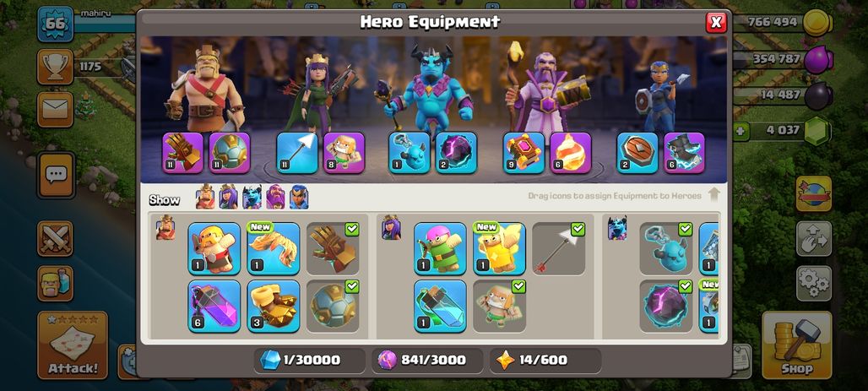This screenshot has height=391, width=868.
Task: Tap the equipped Giant Arrow slot, level 11
Action: click(x=297, y=153)
